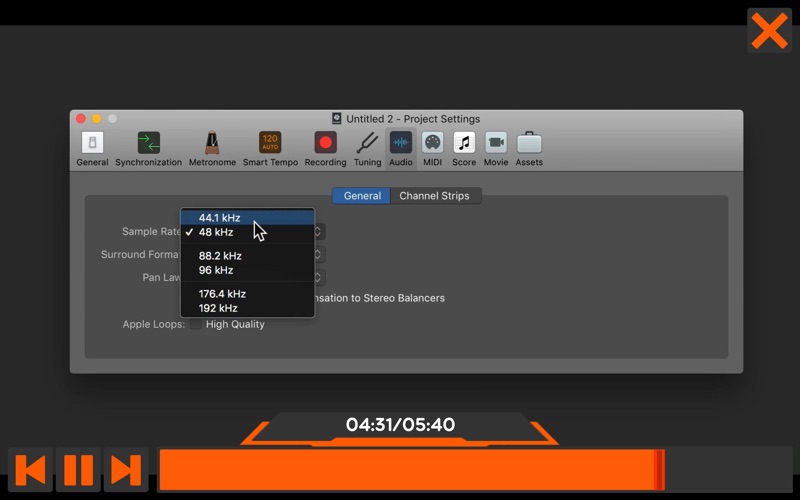Screen dimensions: 800x500
Task: Pause the video playback
Action: pos(78,469)
